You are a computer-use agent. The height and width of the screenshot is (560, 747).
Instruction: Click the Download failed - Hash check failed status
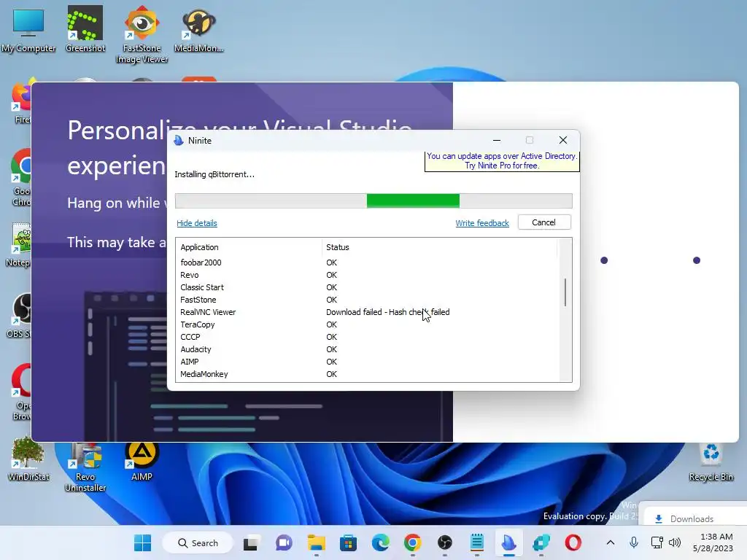388,312
